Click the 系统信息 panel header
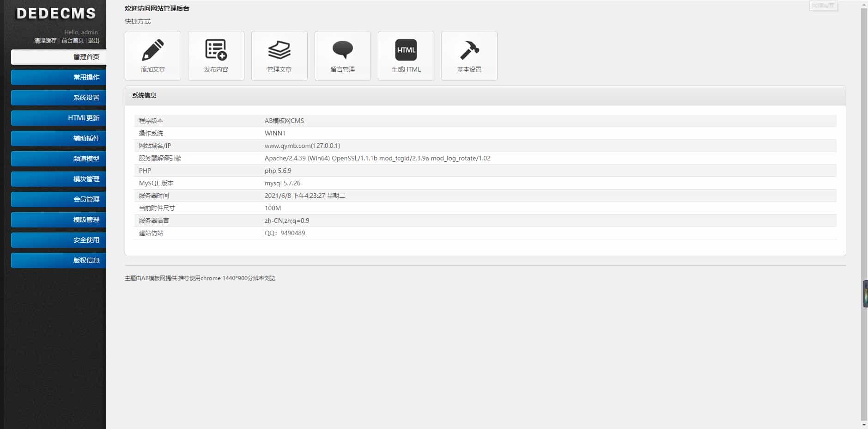This screenshot has width=868, height=429. click(485, 95)
